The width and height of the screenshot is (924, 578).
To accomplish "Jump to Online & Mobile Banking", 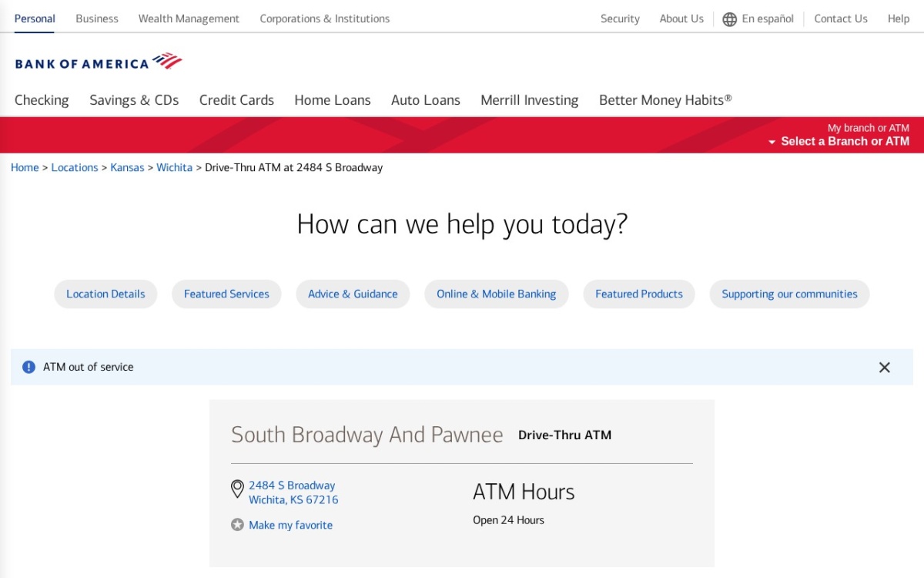I will click(x=497, y=294).
